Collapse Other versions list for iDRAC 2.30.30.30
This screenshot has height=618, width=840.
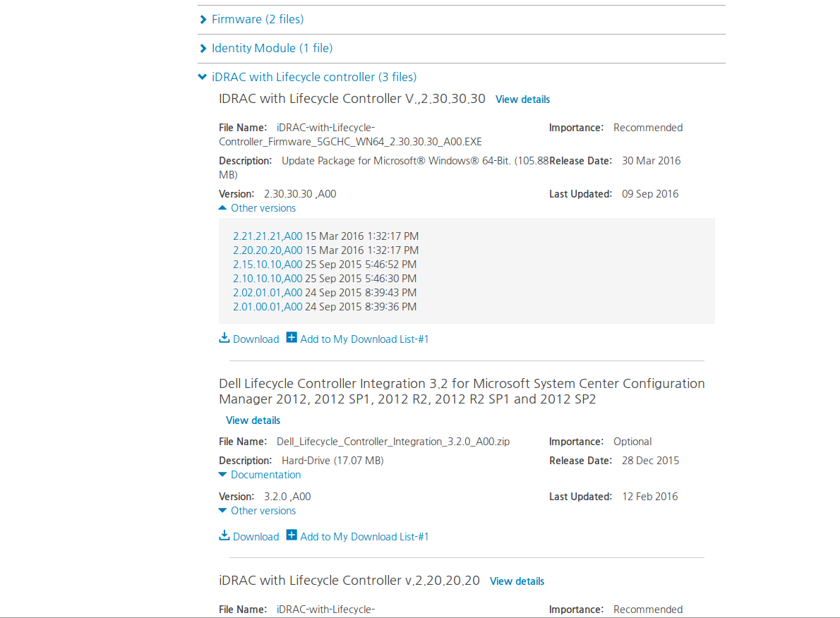[263, 208]
